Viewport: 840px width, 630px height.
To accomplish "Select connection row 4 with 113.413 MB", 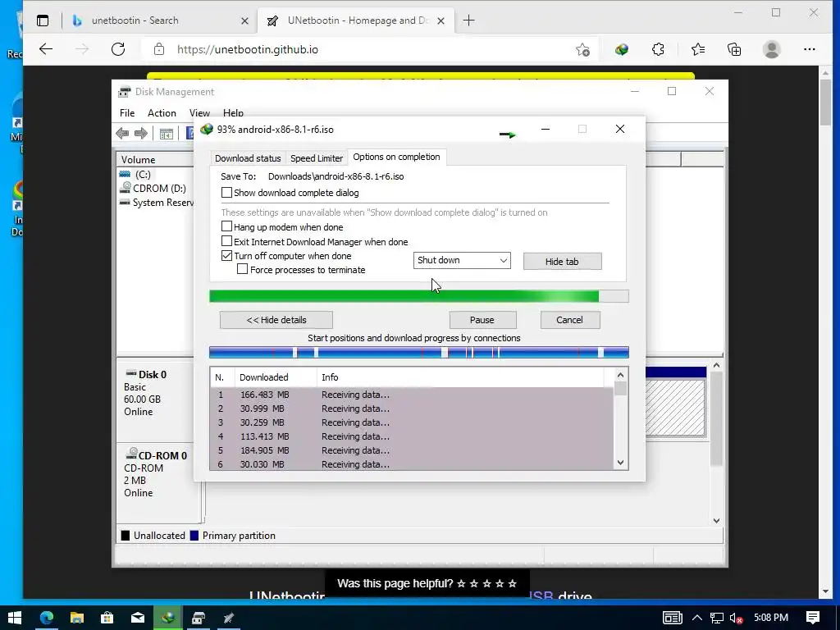I will coord(412,436).
